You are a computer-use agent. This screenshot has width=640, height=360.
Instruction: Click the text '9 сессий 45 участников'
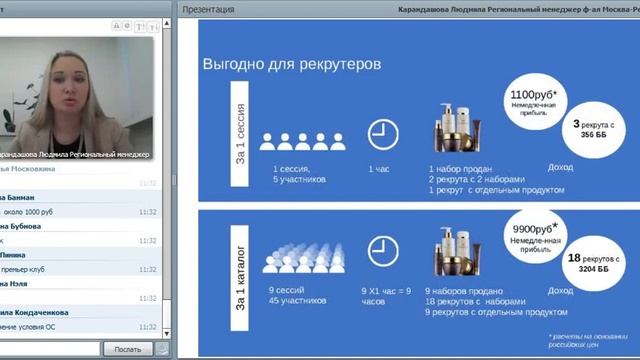coord(297,296)
